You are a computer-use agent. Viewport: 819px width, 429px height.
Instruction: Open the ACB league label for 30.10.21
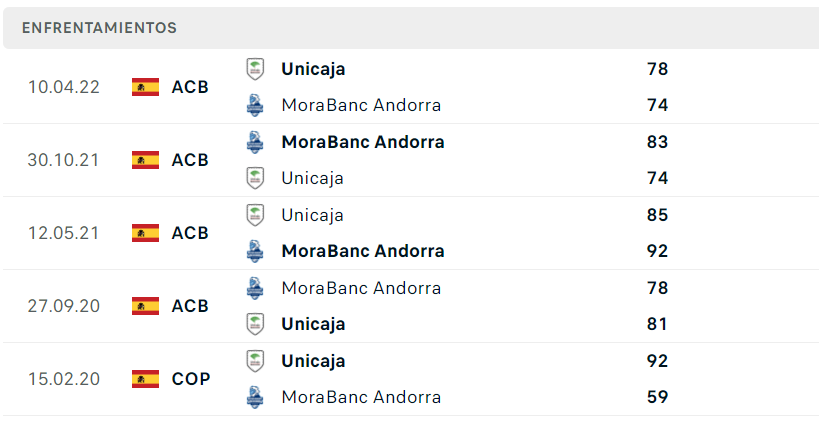point(190,160)
